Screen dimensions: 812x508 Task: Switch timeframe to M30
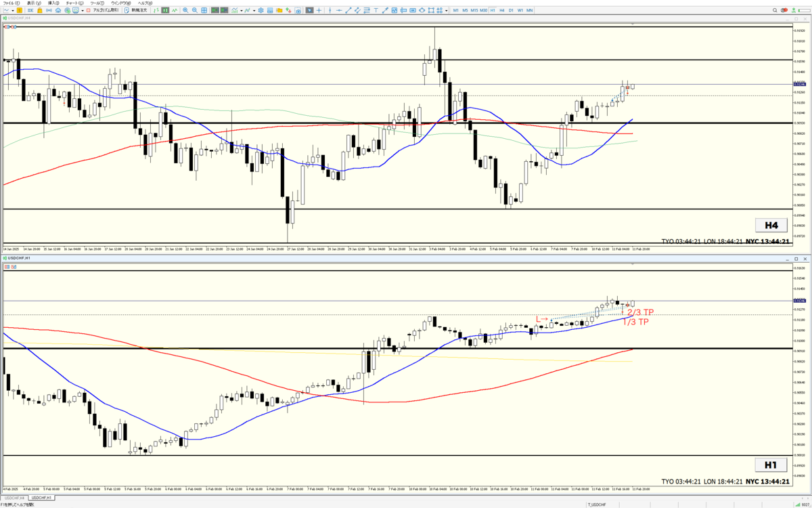click(484, 10)
